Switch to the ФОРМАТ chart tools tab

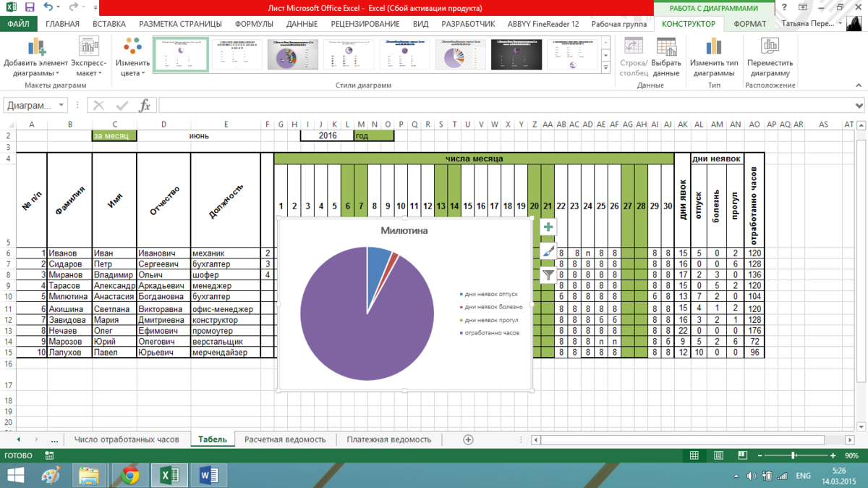coord(750,24)
